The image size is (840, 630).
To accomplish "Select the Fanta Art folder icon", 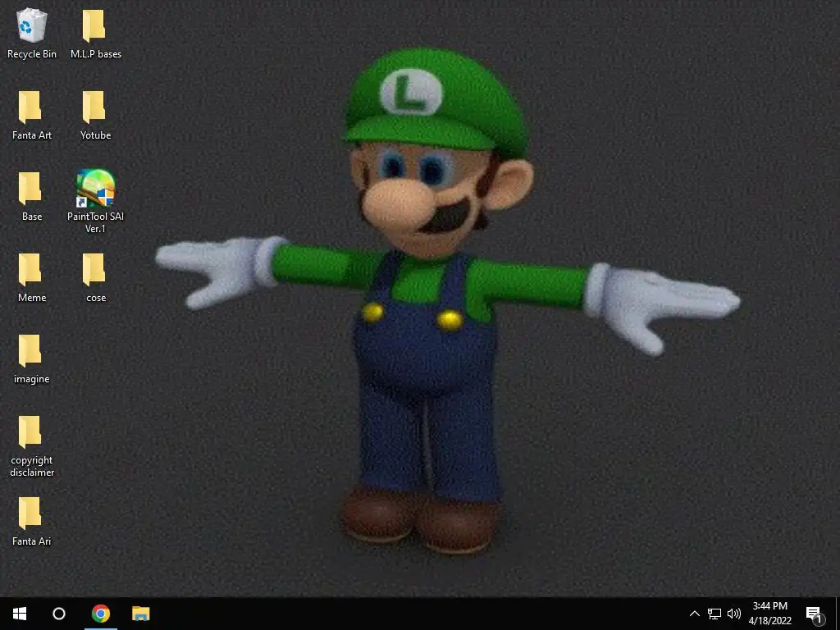I will (x=30, y=107).
